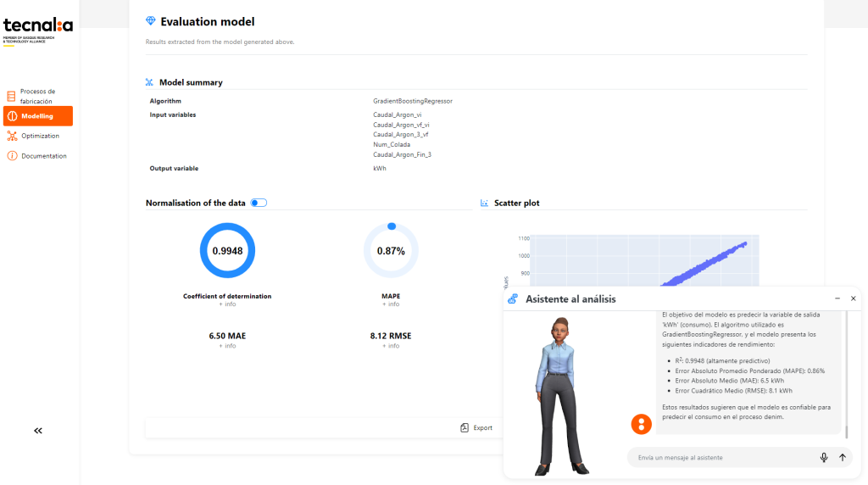This screenshot has height=485, width=868.
Task: Click the Caudal_Argon_3_vf input variable
Action: [400, 135]
